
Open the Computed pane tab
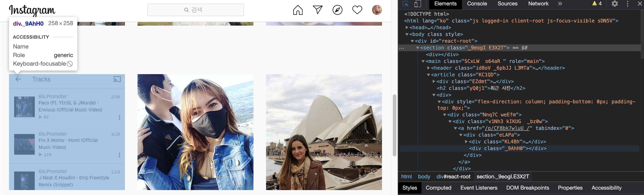(x=438, y=188)
